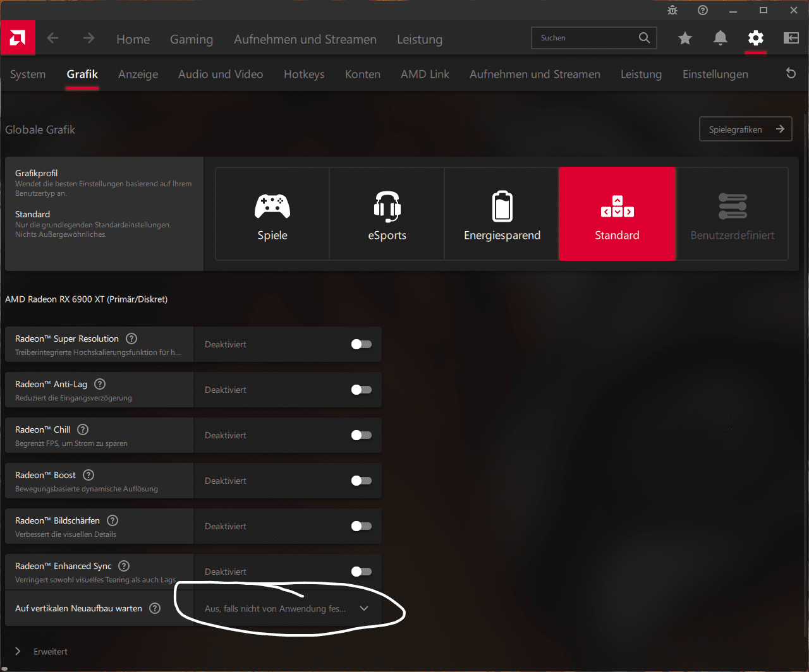Switch to the AMD Link tab

[x=425, y=75]
